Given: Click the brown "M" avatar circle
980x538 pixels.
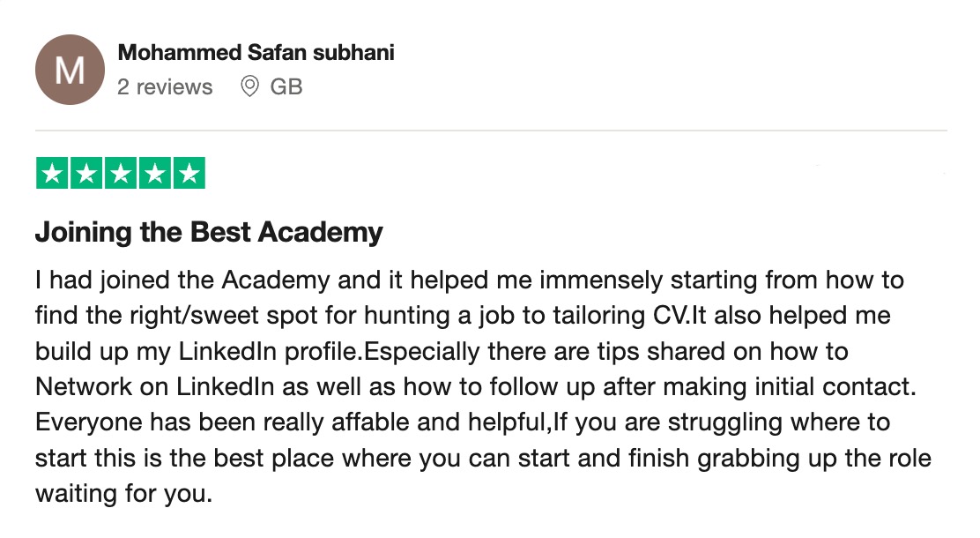Looking at the screenshot, I should point(70,70).
